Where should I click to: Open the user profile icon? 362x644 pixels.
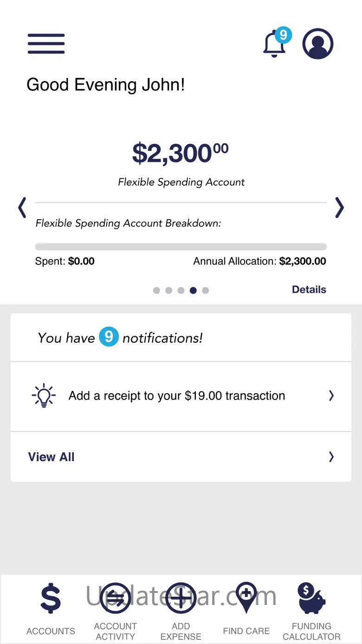coord(318,44)
